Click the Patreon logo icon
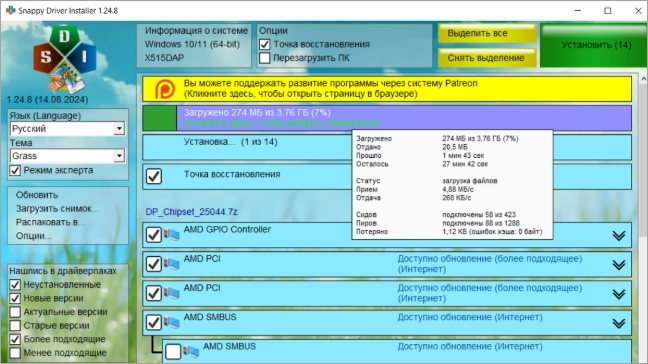The width and height of the screenshot is (648, 364). pos(164,88)
